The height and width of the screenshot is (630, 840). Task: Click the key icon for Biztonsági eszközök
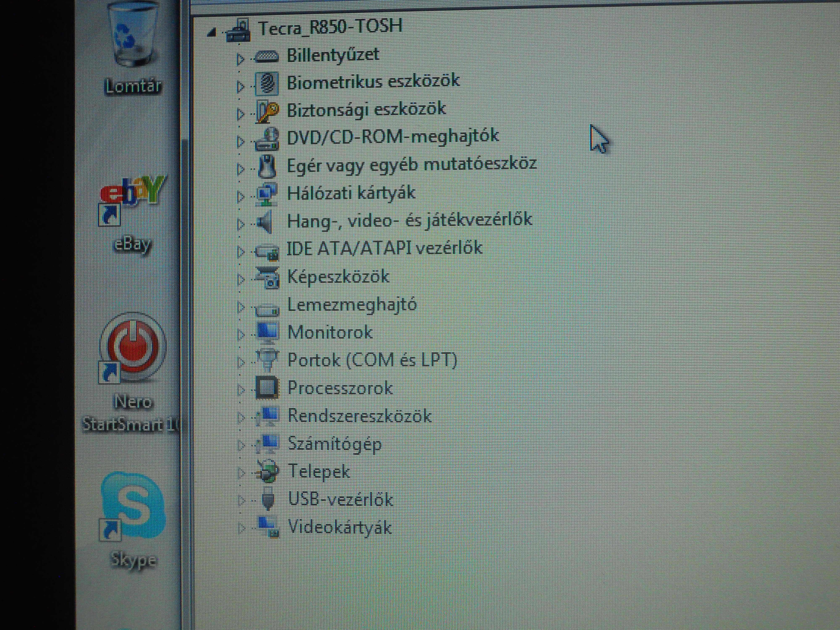(x=267, y=111)
